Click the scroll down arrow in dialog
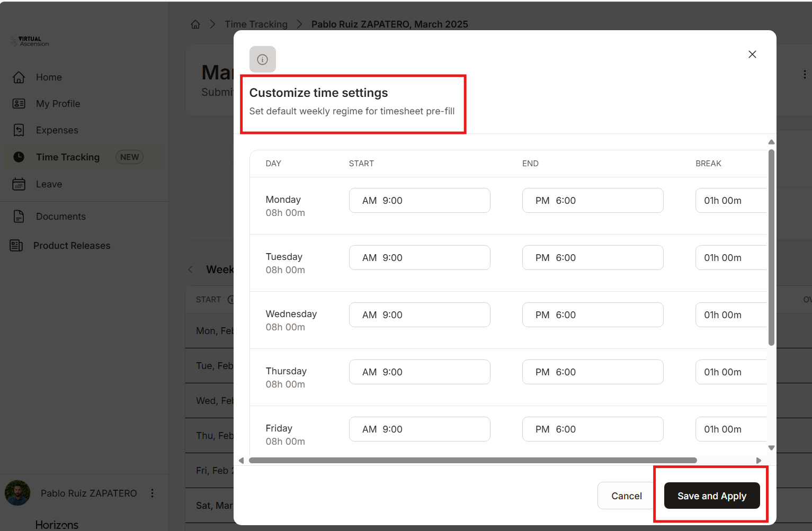Image resolution: width=812 pixels, height=531 pixels. 771,448
